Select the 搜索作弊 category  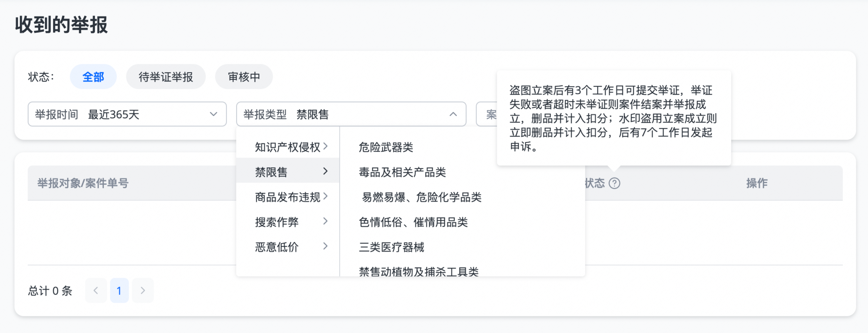288,222
